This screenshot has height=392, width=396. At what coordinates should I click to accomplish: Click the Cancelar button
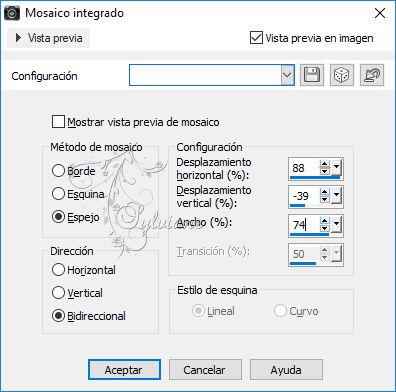[x=205, y=370]
